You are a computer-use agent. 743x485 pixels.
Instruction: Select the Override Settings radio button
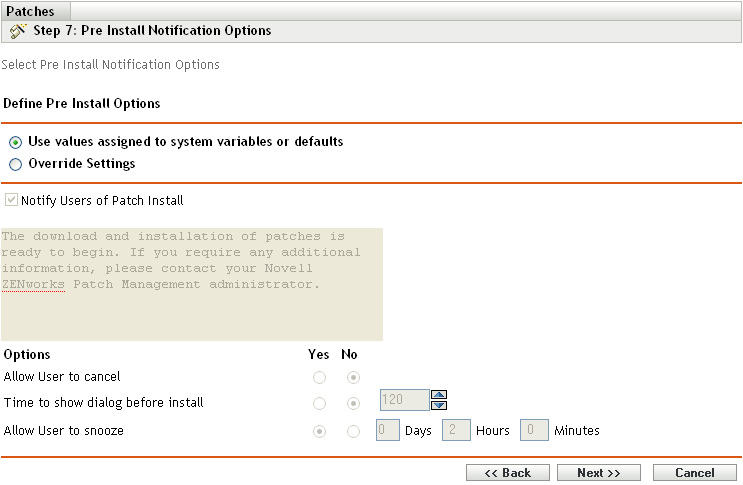coord(15,164)
